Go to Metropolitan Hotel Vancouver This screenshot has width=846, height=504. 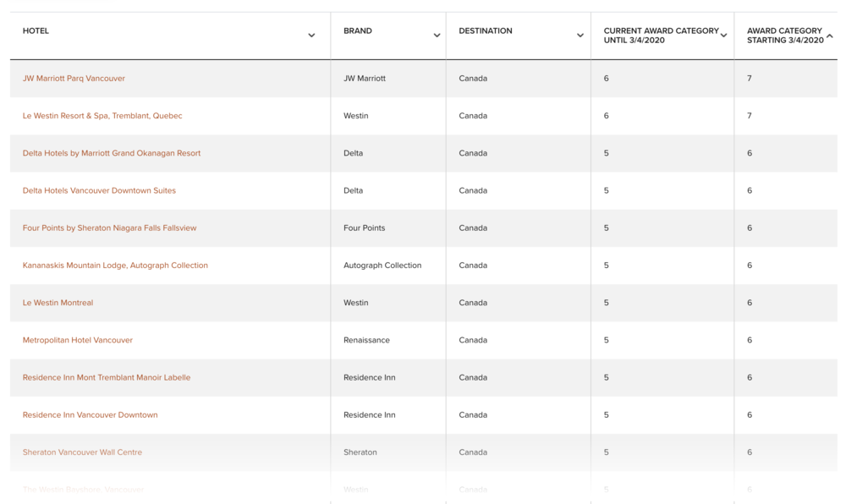pyautogui.click(x=78, y=340)
